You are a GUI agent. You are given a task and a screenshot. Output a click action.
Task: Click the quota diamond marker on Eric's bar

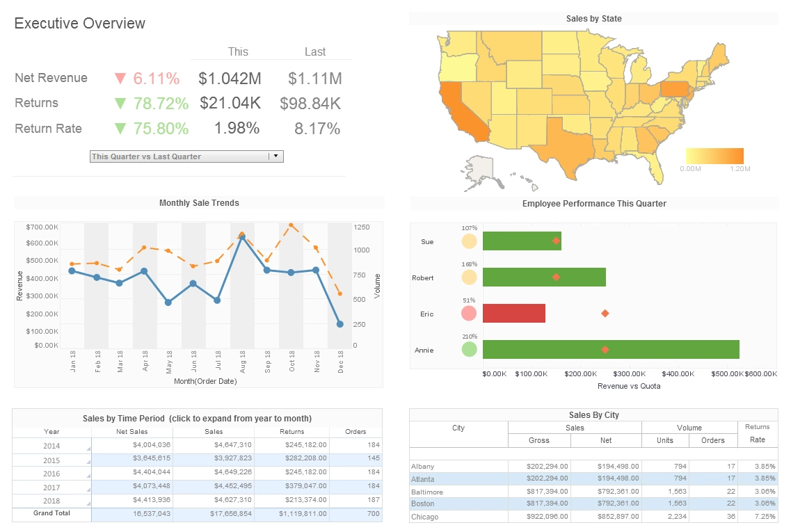click(604, 314)
